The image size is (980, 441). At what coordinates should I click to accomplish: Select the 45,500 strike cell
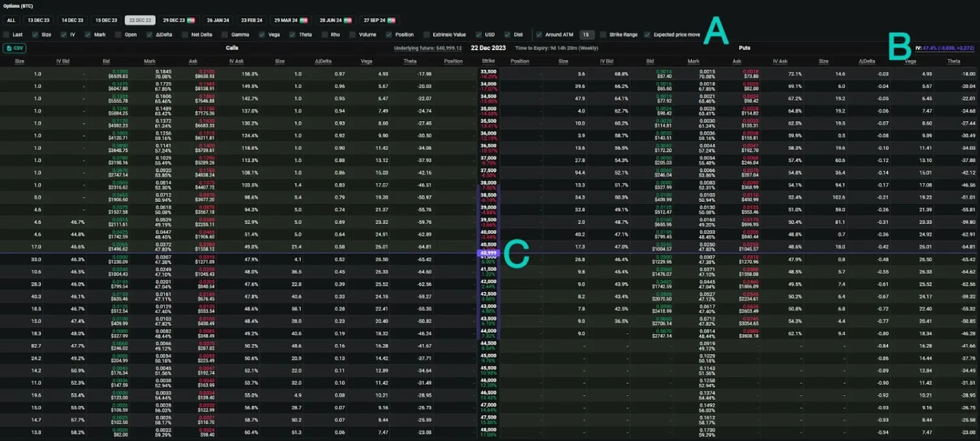(488, 371)
